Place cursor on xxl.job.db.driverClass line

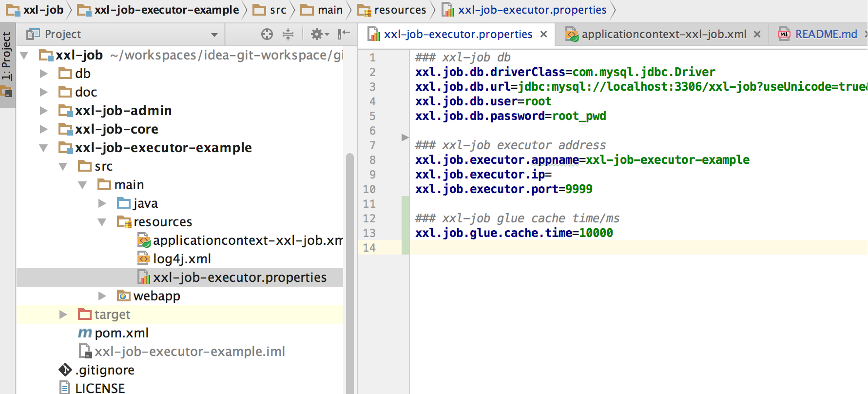(x=565, y=72)
